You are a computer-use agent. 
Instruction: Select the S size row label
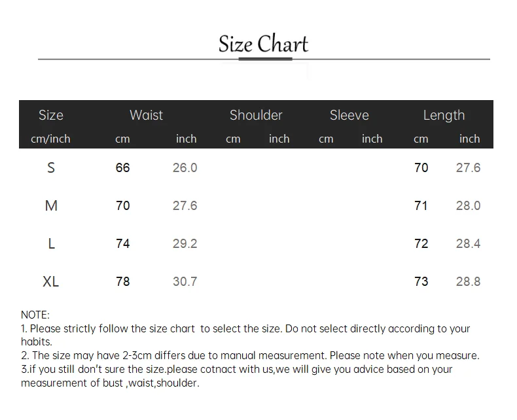click(51, 167)
